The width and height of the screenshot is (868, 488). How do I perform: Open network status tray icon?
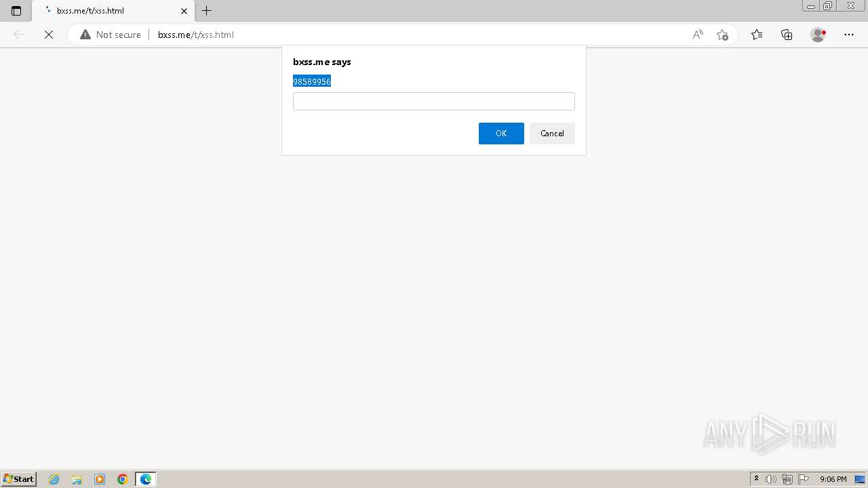tap(787, 479)
